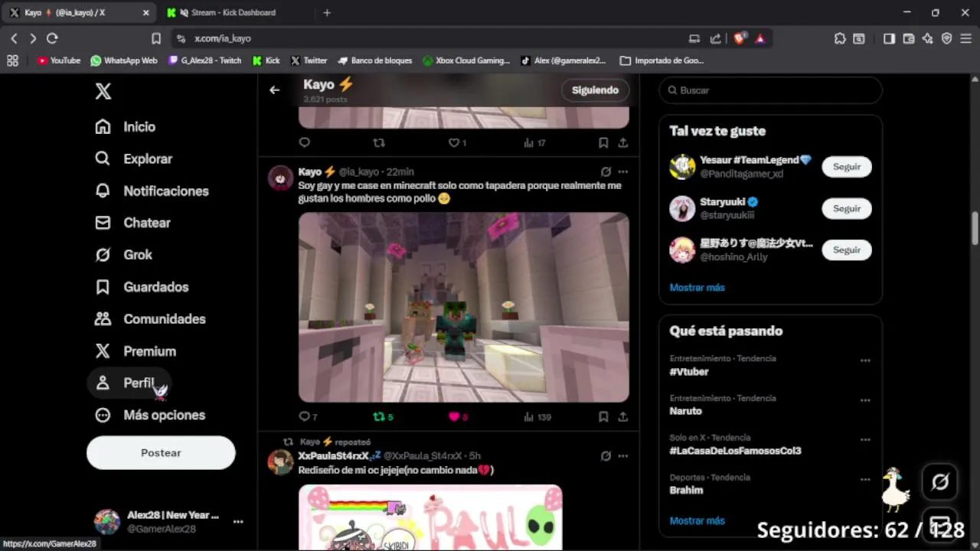Share the top post
Image resolution: width=980 pixels, height=551 pixels.
pos(623,143)
